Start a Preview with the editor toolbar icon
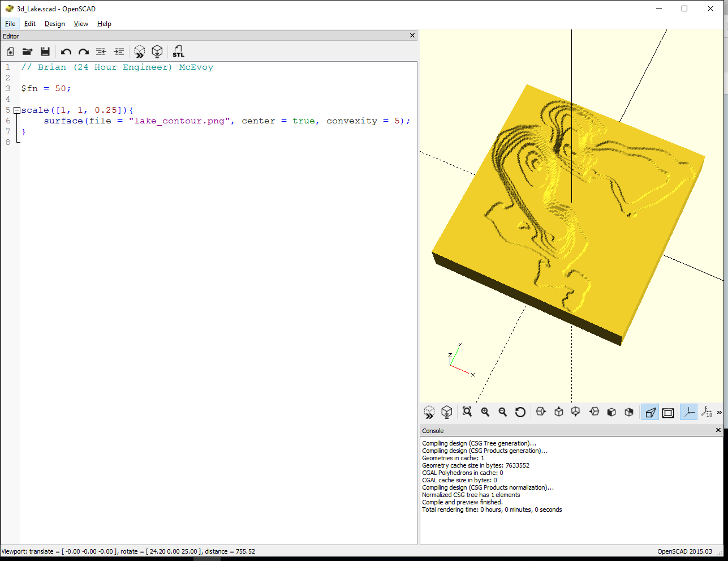Viewport: 728px width, 561px height. point(139,52)
